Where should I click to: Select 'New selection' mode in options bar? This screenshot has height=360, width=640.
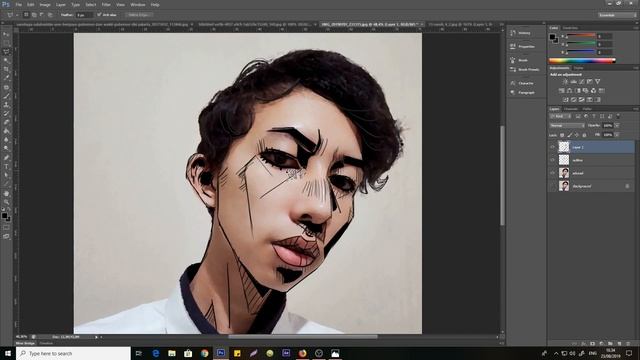point(26,15)
